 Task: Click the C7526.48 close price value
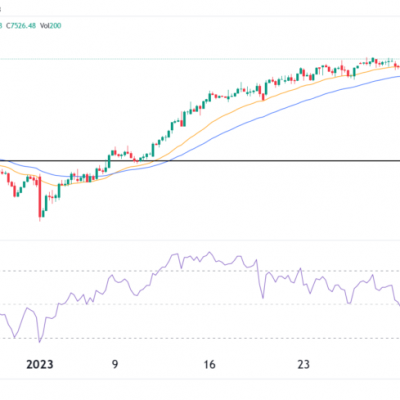click(x=21, y=26)
